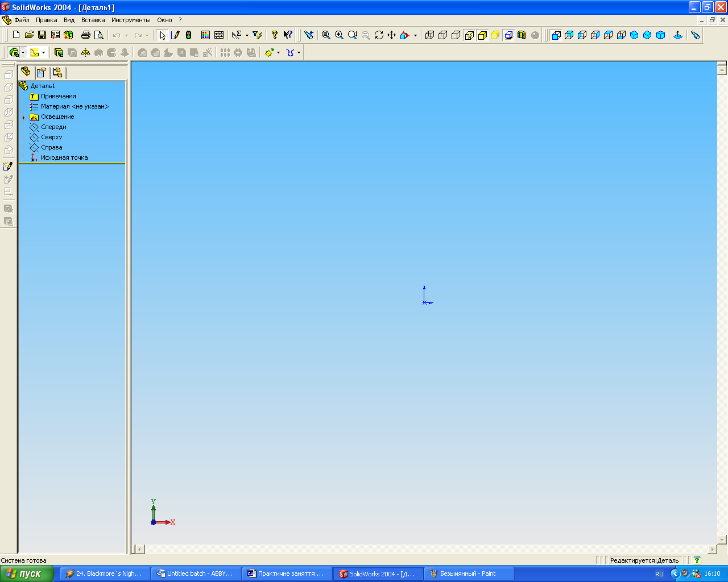Screen dimensions: 728x582
Task: Rebuild the model with traffic light icon
Action: coord(188,35)
